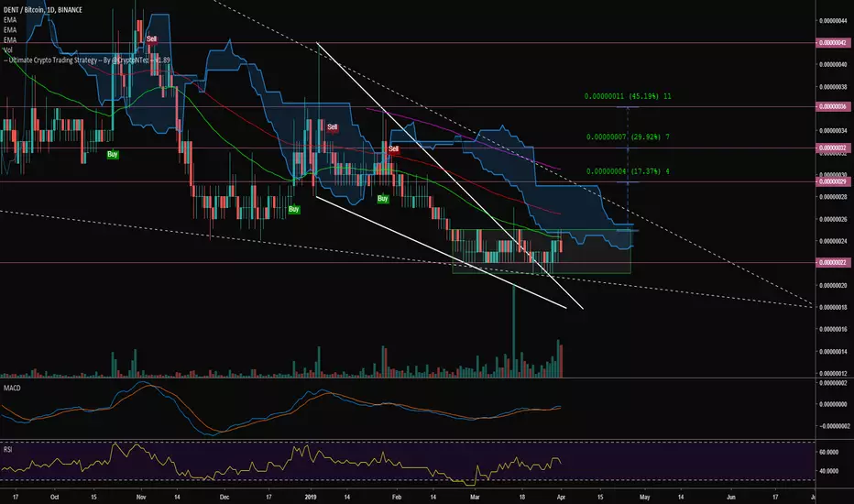
Task: Select the MACD indicator pane label
Action: click(x=12, y=388)
